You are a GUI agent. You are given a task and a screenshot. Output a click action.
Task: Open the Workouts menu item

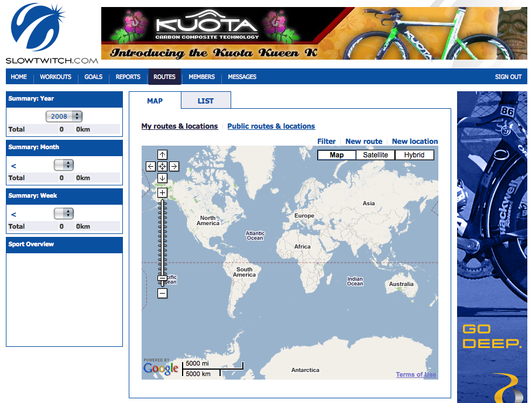pos(56,77)
